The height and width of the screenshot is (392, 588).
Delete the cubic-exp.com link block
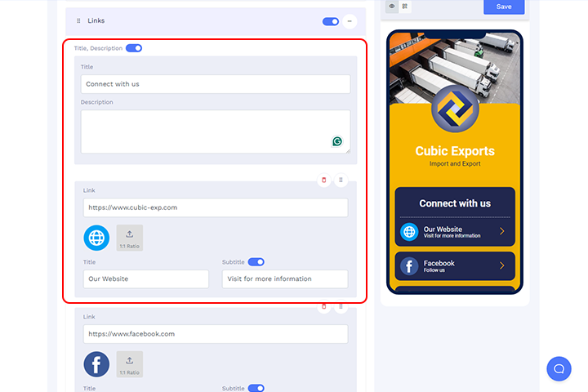pos(324,180)
